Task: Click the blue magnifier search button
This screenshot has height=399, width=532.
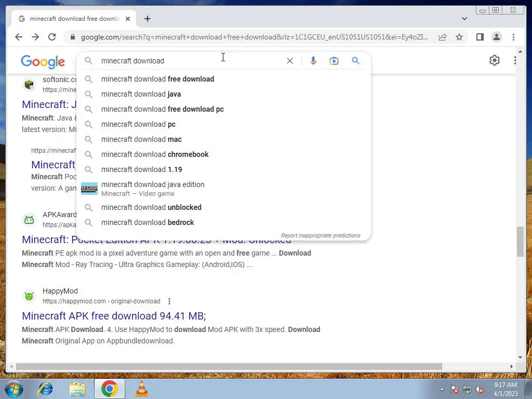Action: 355,61
